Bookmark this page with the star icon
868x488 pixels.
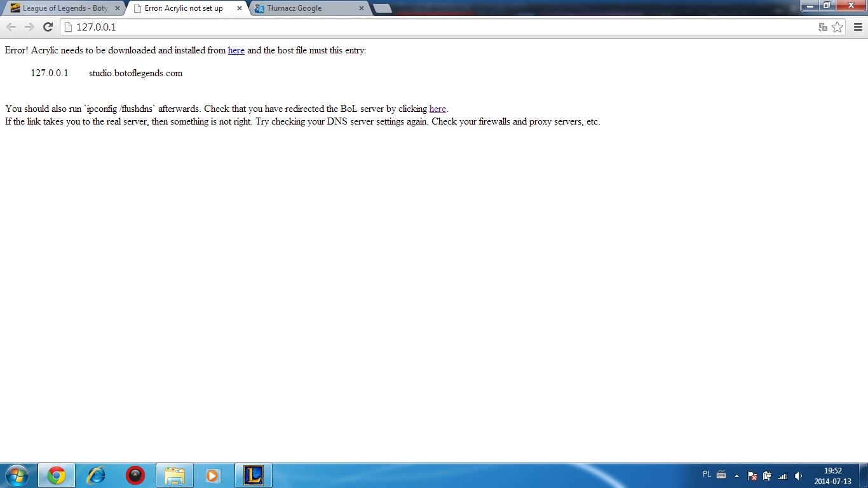[837, 27]
